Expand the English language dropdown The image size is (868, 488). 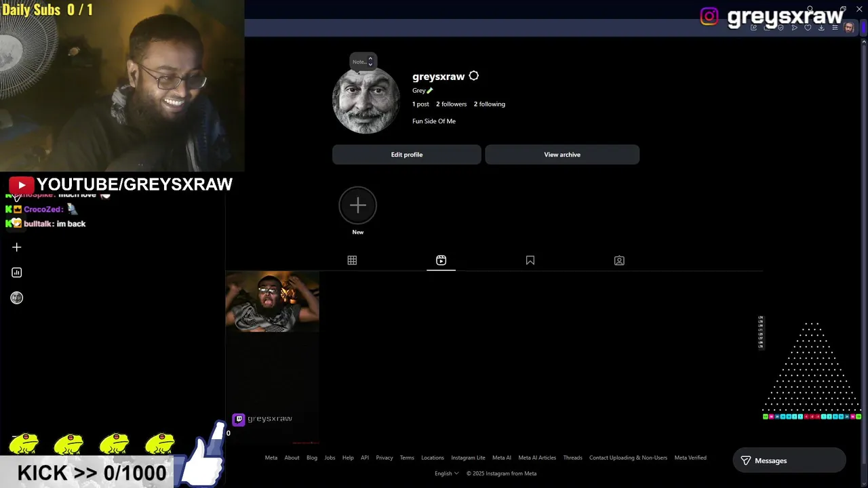tap(447, 473)
